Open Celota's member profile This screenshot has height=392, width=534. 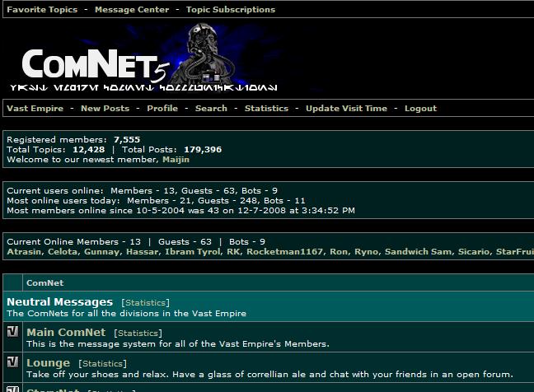click(63, 252)
